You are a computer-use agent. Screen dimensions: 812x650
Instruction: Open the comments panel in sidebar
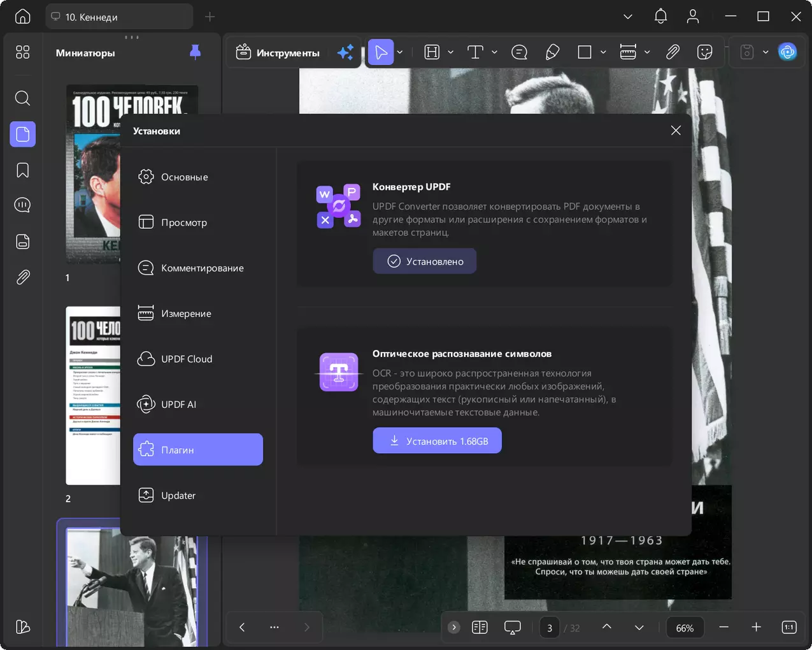[x=23, y=205]
